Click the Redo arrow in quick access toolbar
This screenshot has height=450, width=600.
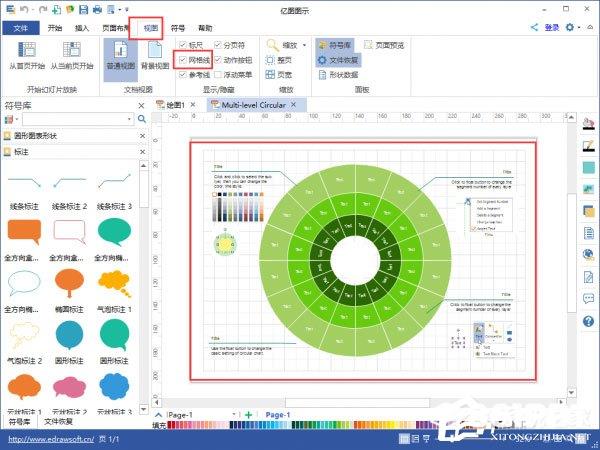(43, 9)
